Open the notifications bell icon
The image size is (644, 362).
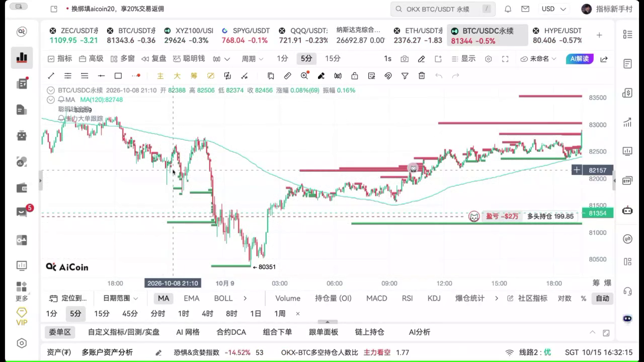508,9
